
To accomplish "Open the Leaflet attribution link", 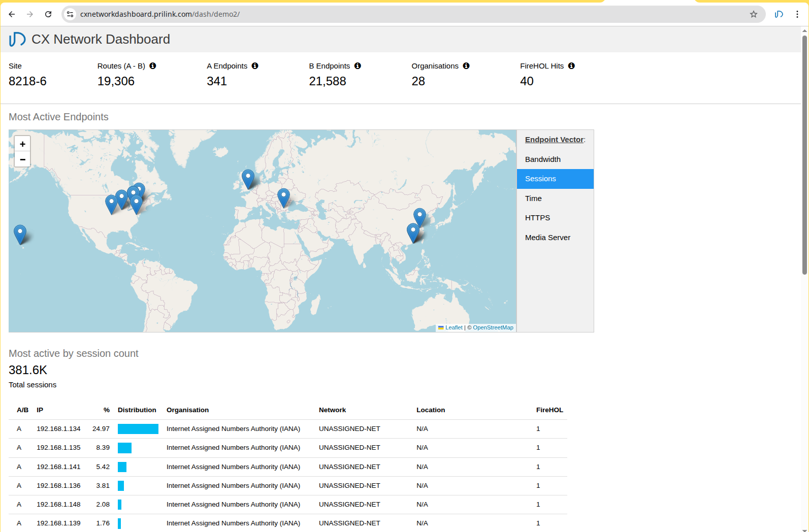I will [454, 328].
